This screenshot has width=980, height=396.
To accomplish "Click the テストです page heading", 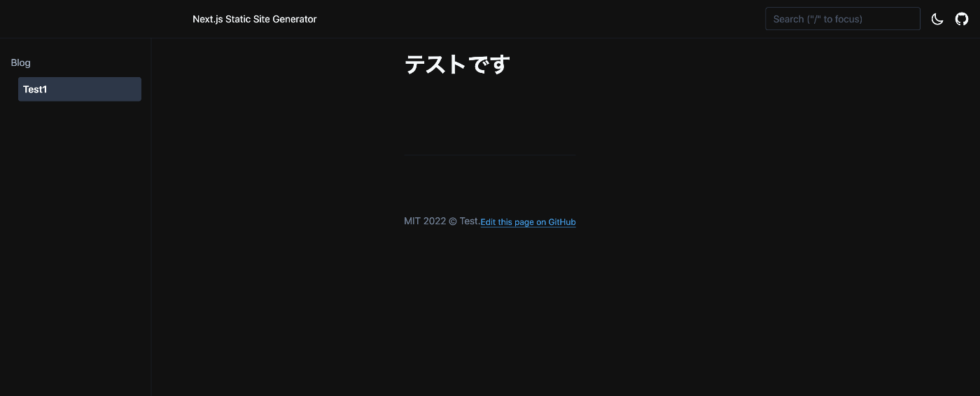I will point(457,64).
